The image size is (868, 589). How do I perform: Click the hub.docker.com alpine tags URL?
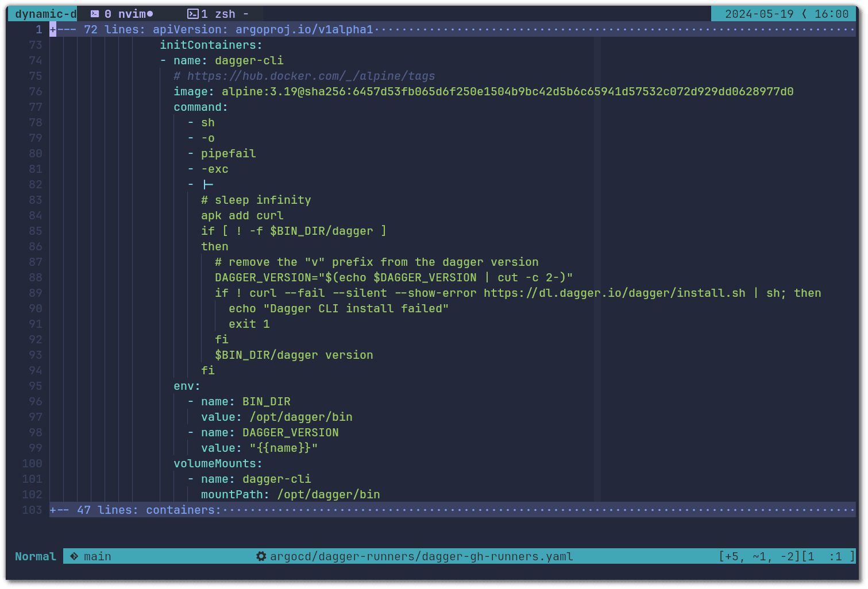pyautogui.click(x=311, y=76)
